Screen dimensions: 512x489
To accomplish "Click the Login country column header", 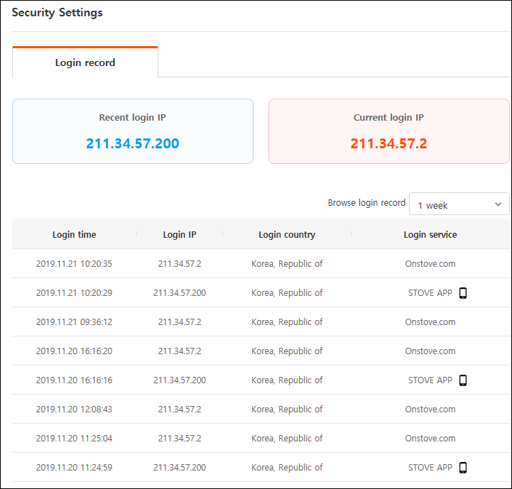I will [x=287, y=235].
